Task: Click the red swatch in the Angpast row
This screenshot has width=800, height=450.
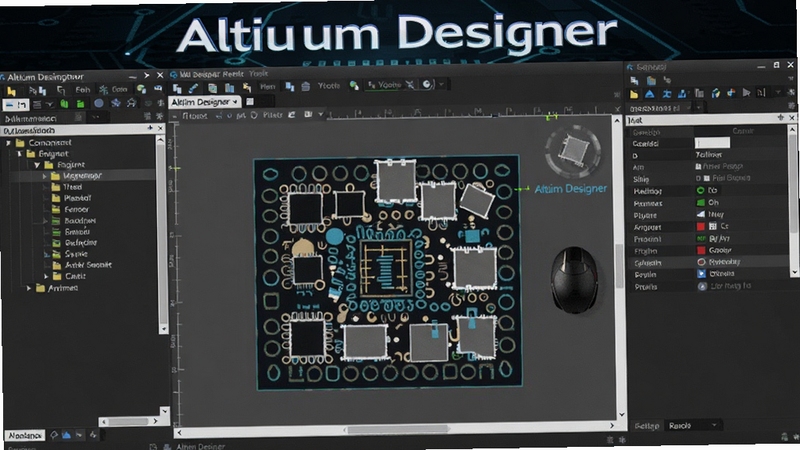Action: 701,227
